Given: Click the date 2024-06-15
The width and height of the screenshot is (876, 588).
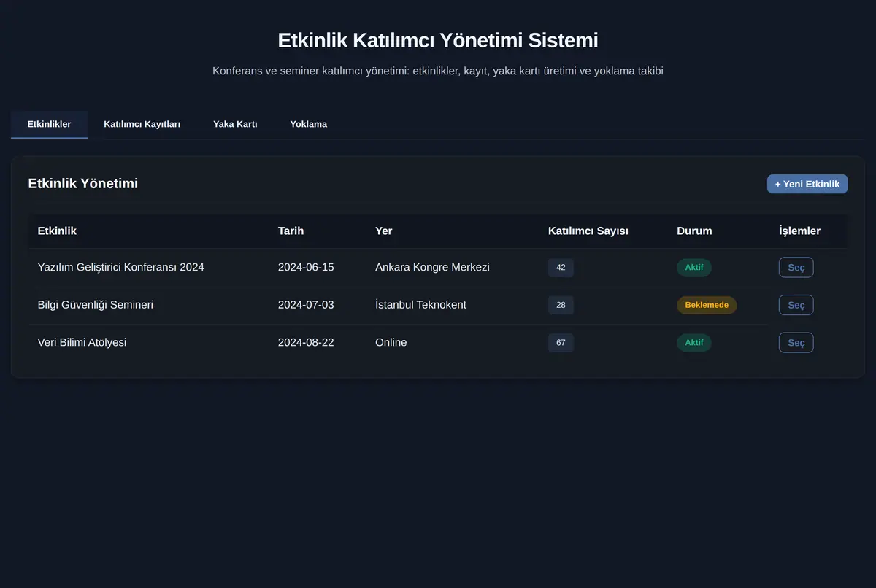Looking at the screenshot, I should coord(306,268).
